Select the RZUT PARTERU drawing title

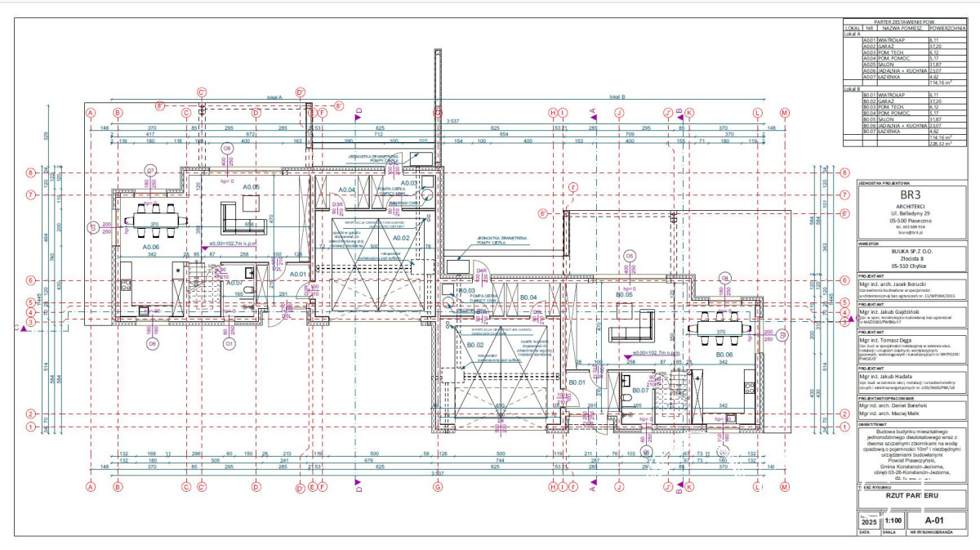point(915,495)
